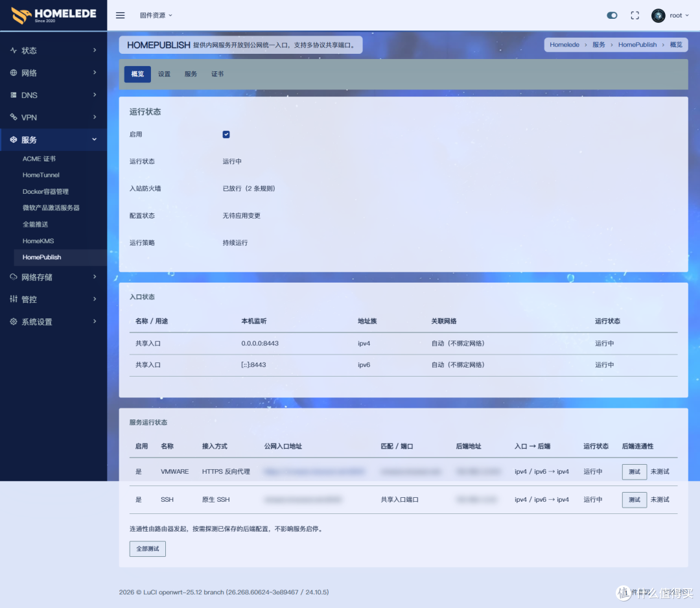Open 微软产品激活服务器 in sidebar
This screenshot has width=700, height=608.
(x=51, y=208)
